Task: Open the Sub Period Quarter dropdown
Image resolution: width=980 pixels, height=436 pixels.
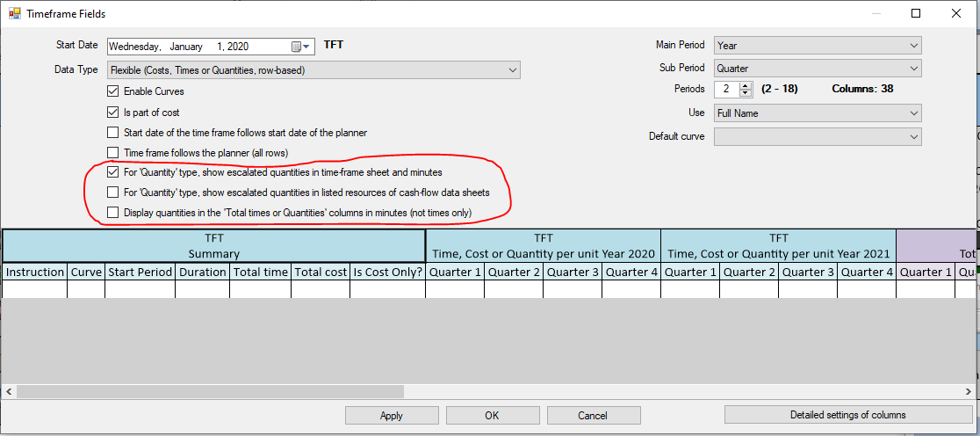Action: (818, 69)
